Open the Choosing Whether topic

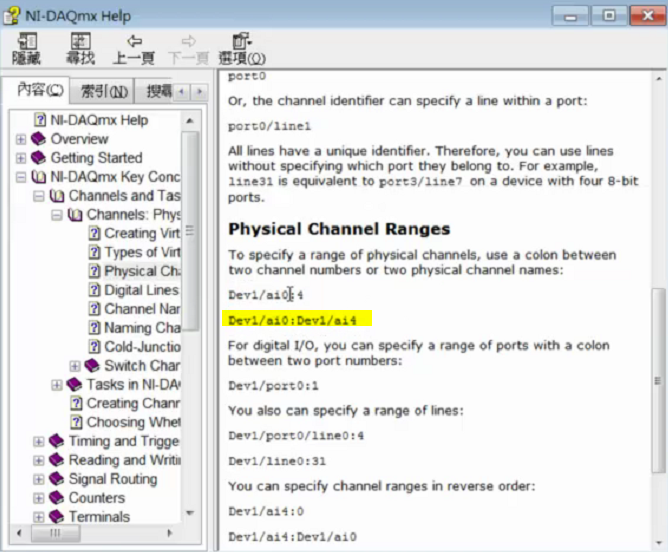coord(133,422)
